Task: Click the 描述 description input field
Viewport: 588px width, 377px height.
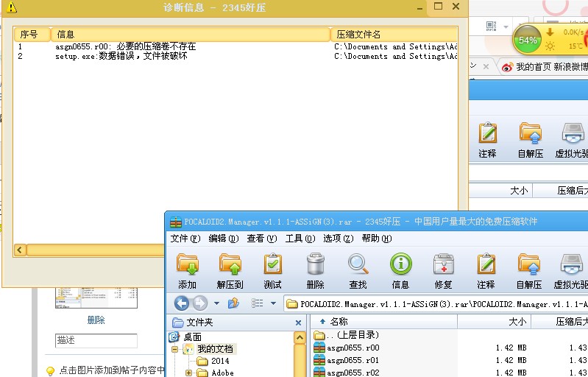Action: pos(96,341)
